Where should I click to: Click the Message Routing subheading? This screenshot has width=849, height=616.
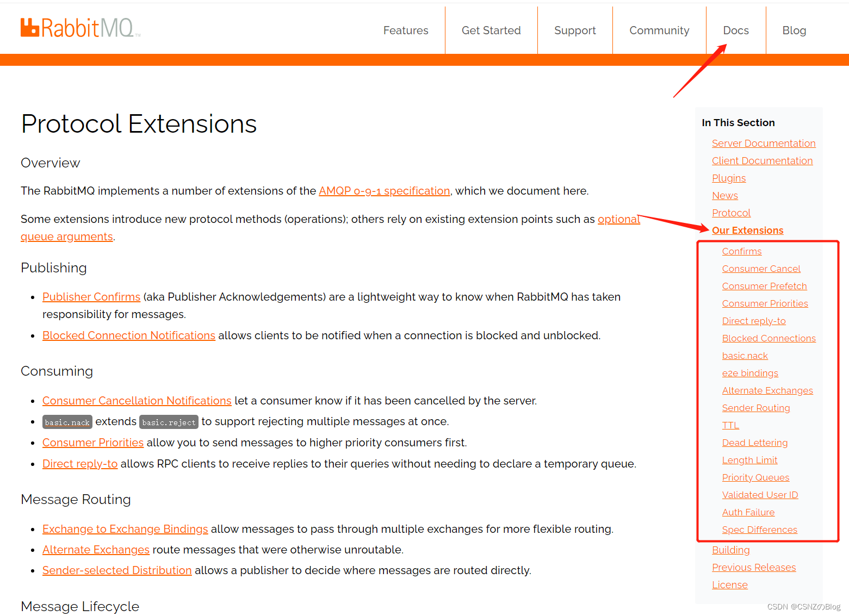coord(76,500)
